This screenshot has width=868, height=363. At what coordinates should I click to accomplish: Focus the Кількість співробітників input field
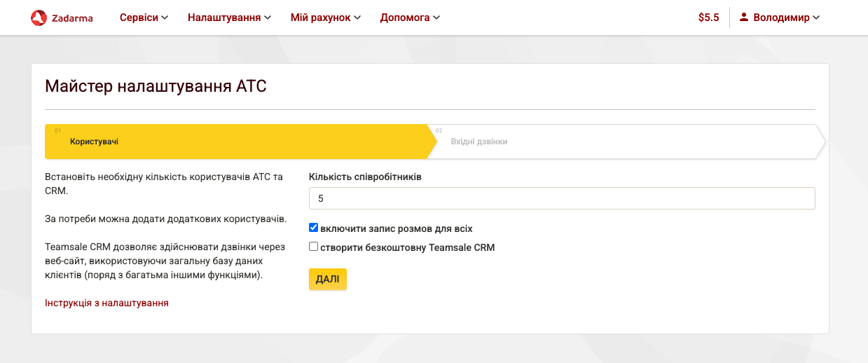point(562,198)
